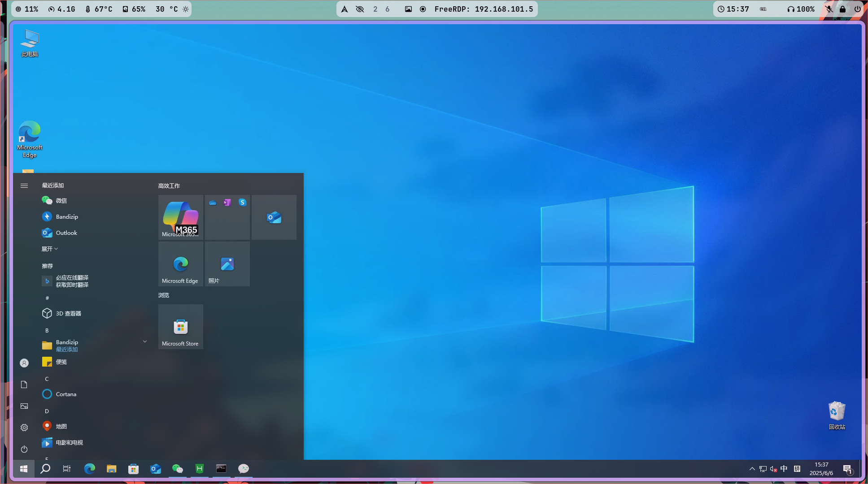Click the Power button in Start menu
The image size is (868, 484).
click(24, 449)
